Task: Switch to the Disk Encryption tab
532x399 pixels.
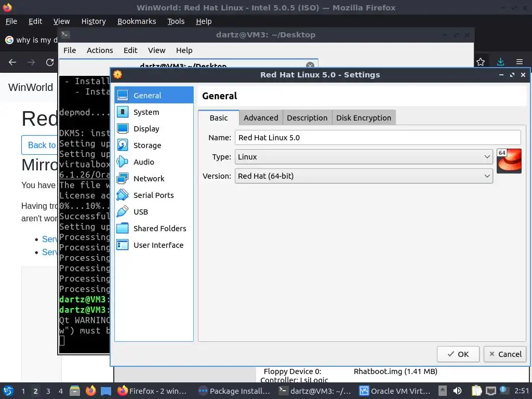Action: tap(364, 118)
